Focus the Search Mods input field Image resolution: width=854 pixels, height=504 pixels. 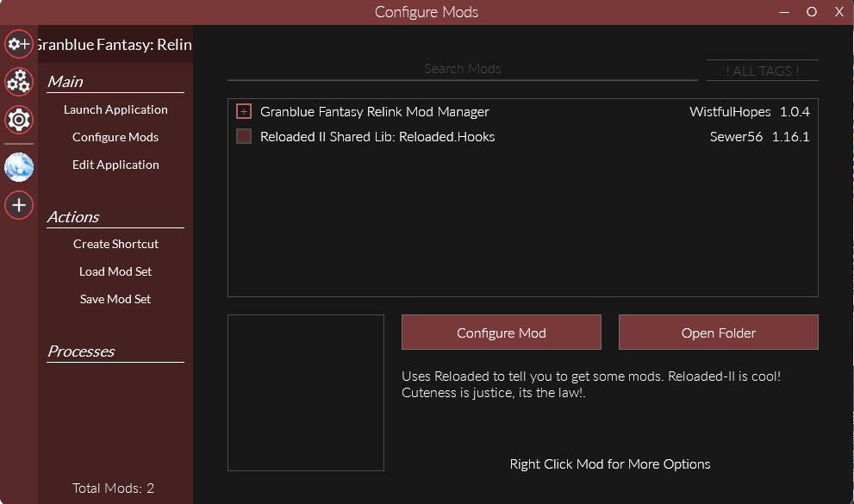click(463, 69)
